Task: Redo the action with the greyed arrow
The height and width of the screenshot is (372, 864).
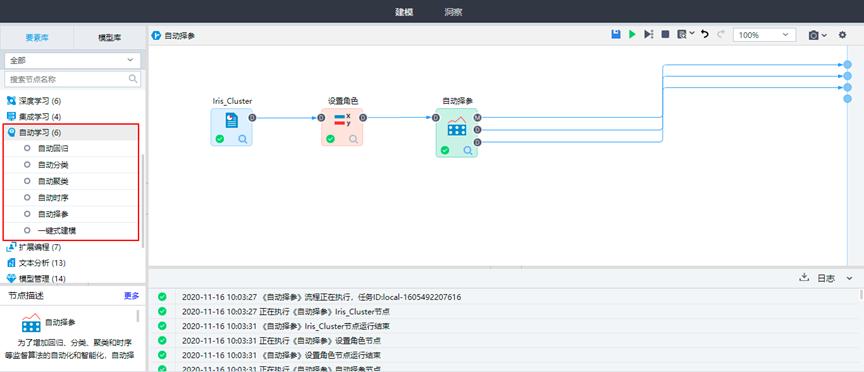Action: 721,34
